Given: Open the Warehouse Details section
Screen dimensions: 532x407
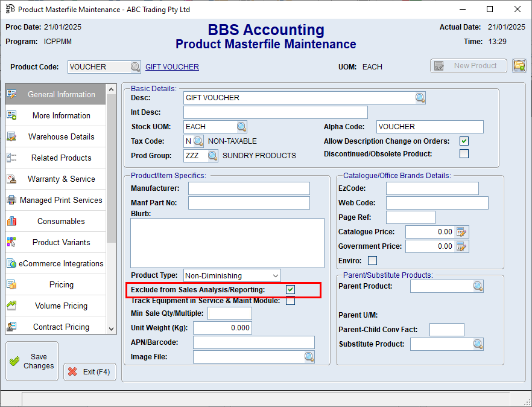Looking at the screenshot, I should 61,136.
